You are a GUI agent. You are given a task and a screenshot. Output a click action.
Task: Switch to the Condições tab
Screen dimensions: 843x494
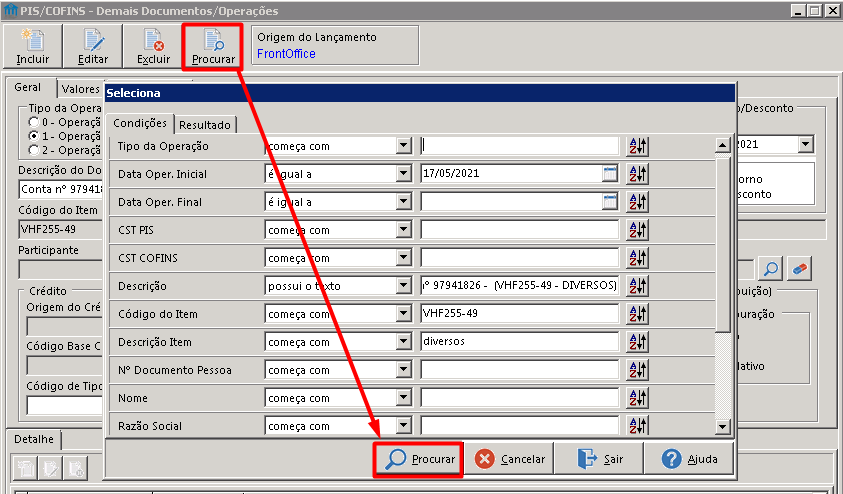(x=140, y=123)
